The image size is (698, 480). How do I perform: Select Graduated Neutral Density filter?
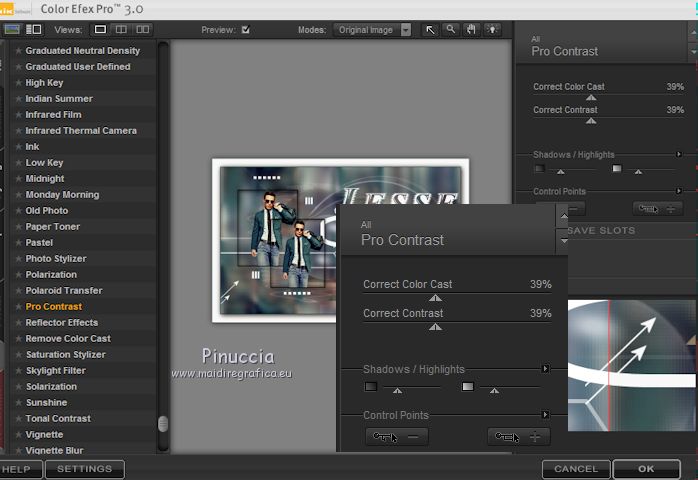point(83,51)
